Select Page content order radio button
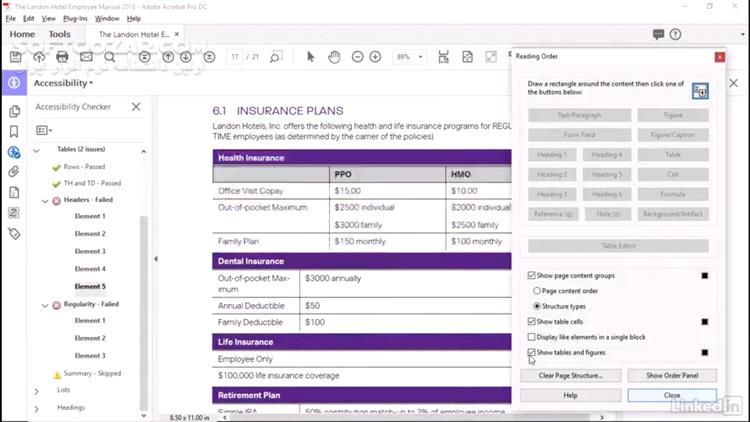Viewport: 750px width, 422px height. (x=537, y=290)
